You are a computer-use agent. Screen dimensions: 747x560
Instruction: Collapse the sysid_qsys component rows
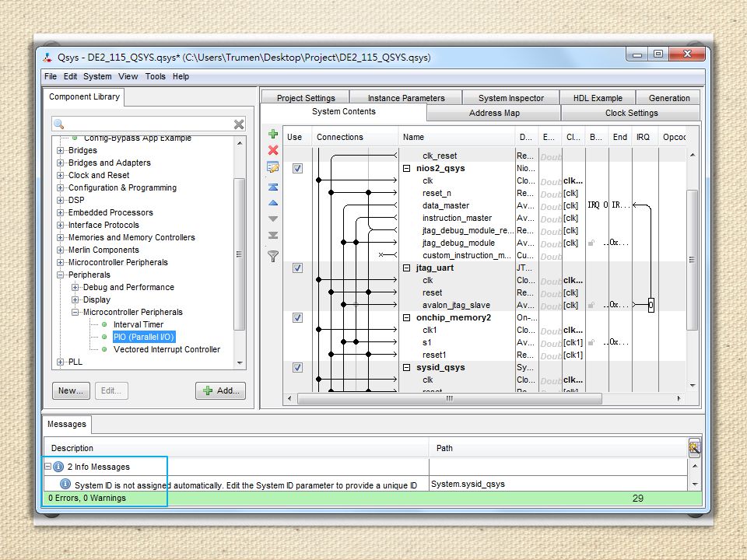406,367
